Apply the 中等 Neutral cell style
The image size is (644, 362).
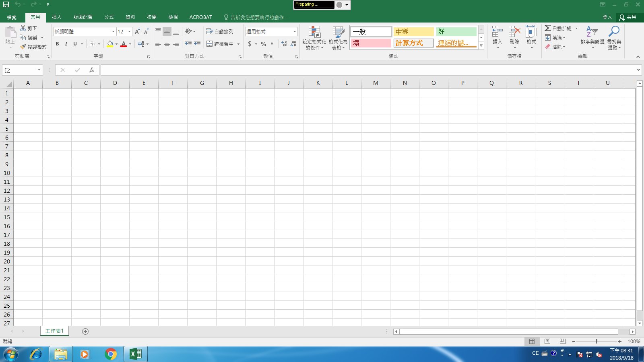coord(414,31)
